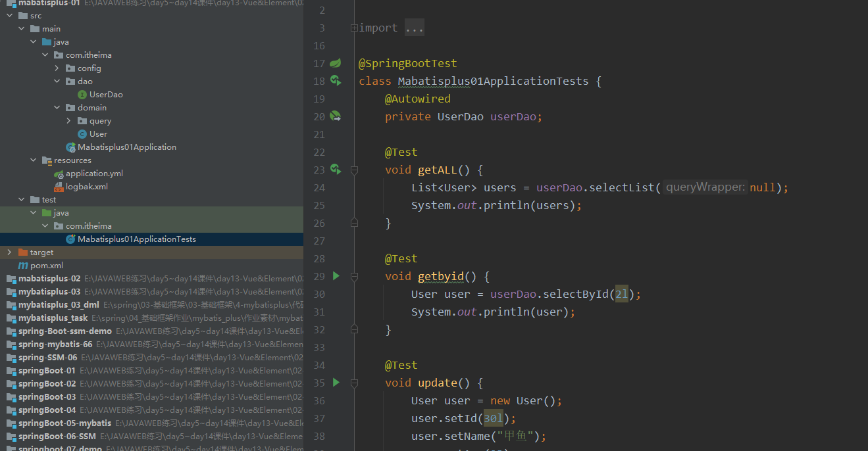
Task: Click @SpringBootTest annotation in editor
Action: coord(407,64)
